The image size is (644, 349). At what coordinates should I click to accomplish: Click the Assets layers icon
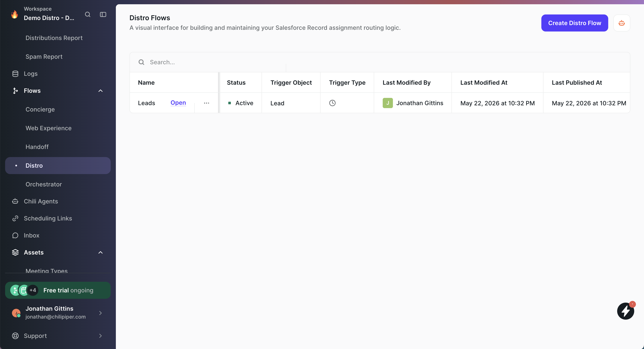15,252
